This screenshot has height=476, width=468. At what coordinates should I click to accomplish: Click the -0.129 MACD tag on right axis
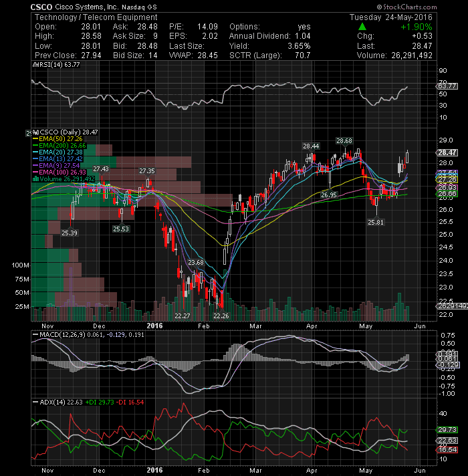448,365
